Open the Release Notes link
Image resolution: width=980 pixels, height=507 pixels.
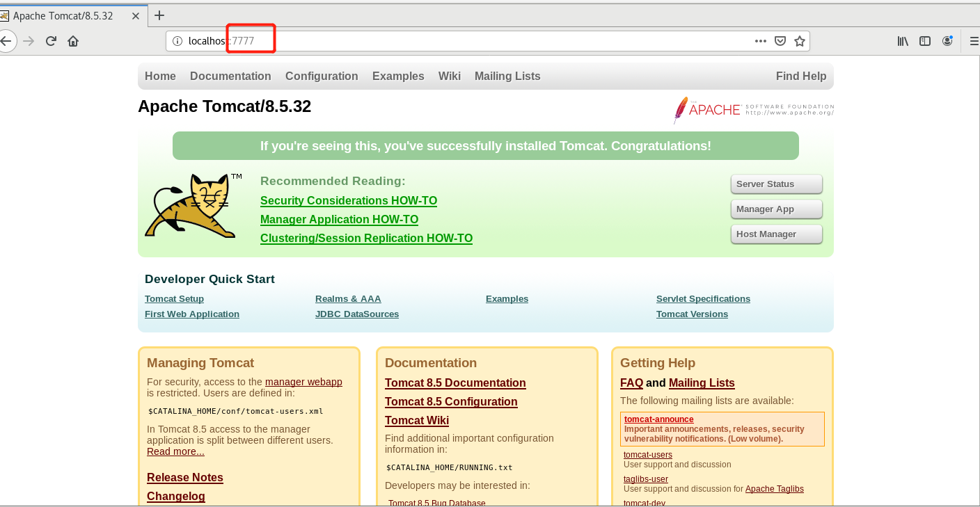[x=185, y=478]
